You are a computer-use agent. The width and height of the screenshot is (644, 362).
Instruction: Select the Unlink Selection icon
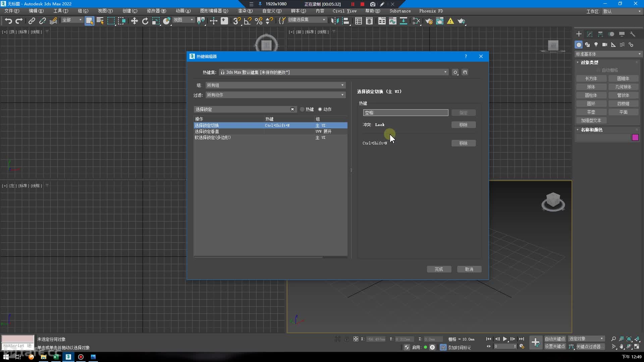tap(43, 21)
